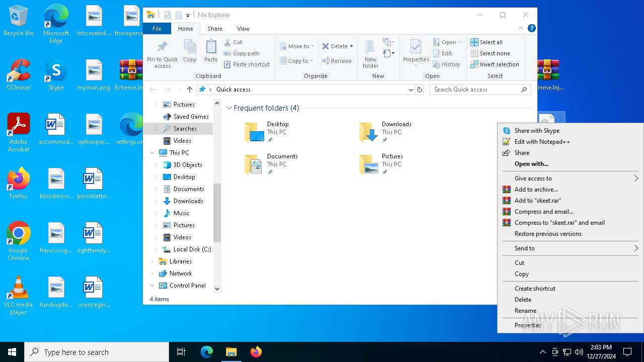644x362 pixels.
Task: Open the ribbon Open dropdown
Action: [447, 42]
